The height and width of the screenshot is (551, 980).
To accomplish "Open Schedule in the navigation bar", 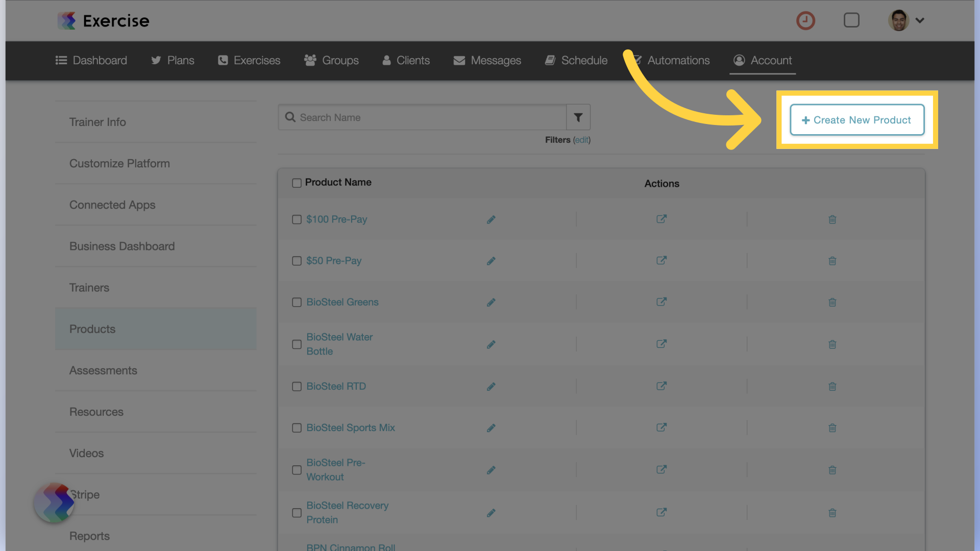I will coord(576,60).
